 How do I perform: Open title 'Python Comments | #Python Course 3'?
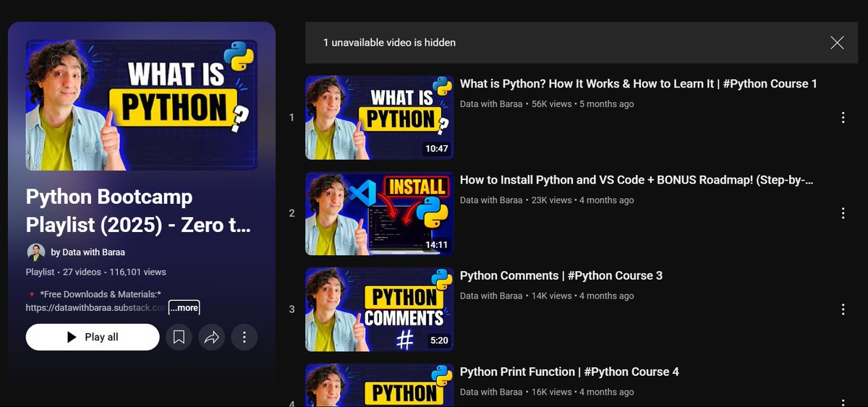(561, 275)
